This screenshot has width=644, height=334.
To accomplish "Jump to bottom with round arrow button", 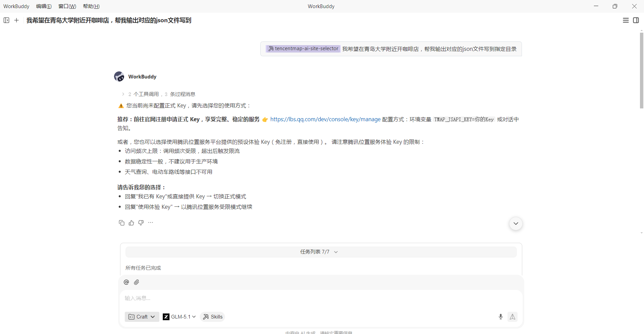I will tap(516, 224).
